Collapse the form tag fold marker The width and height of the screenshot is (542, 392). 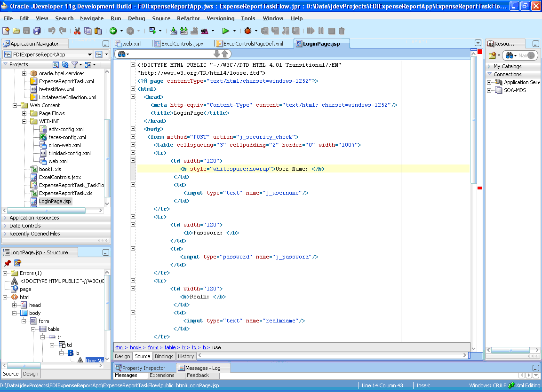coord(133,136)
